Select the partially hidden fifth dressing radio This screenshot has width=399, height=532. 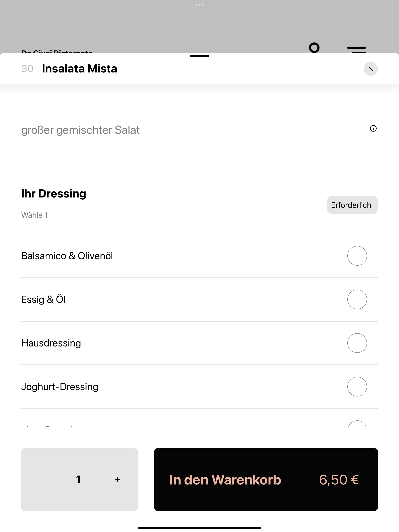357,424
